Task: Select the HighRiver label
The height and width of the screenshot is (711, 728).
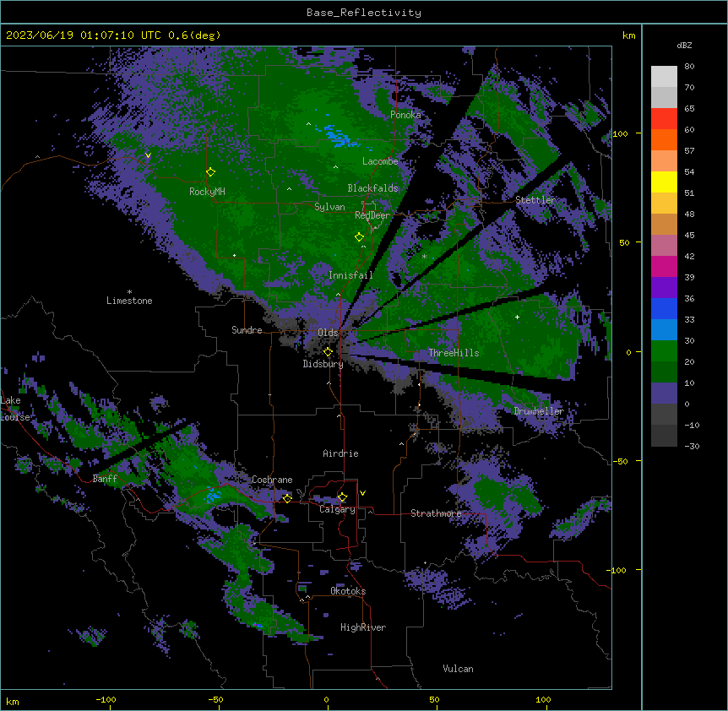Action: (x=363, y=627)
